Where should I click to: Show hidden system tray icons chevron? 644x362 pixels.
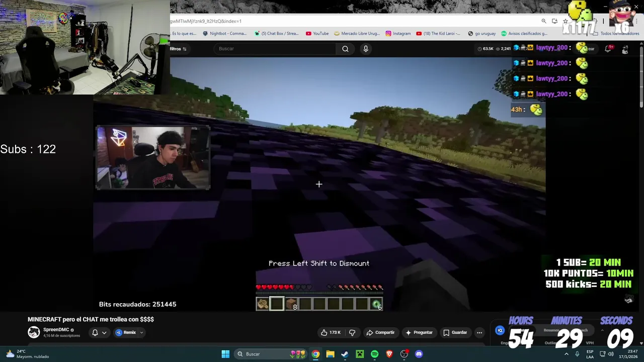click(567, 354)
